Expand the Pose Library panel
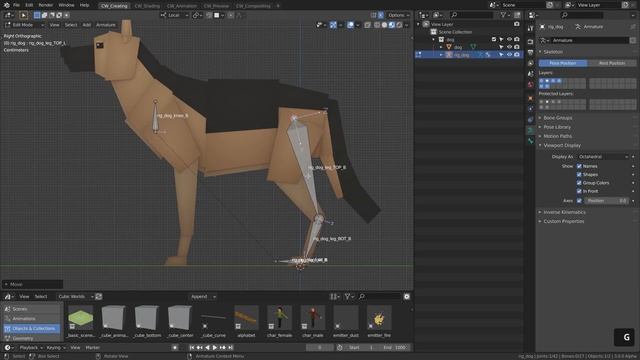 pos(557,127)
